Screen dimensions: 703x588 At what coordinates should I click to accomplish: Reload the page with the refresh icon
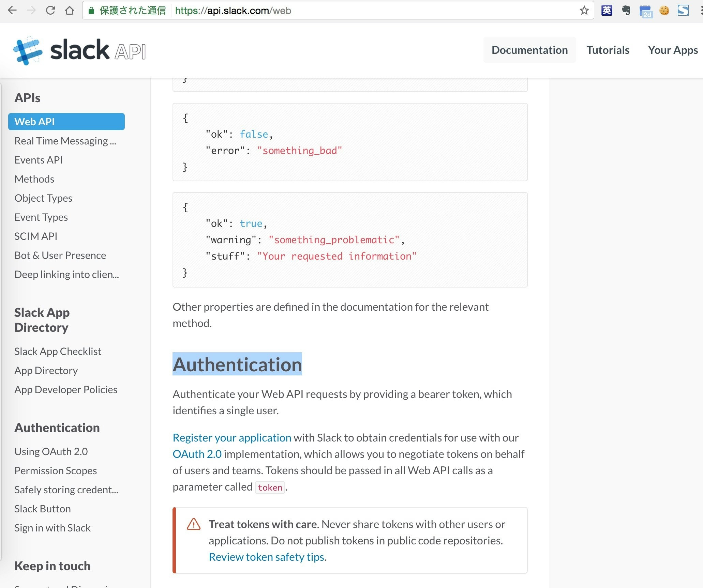[50, 11]
